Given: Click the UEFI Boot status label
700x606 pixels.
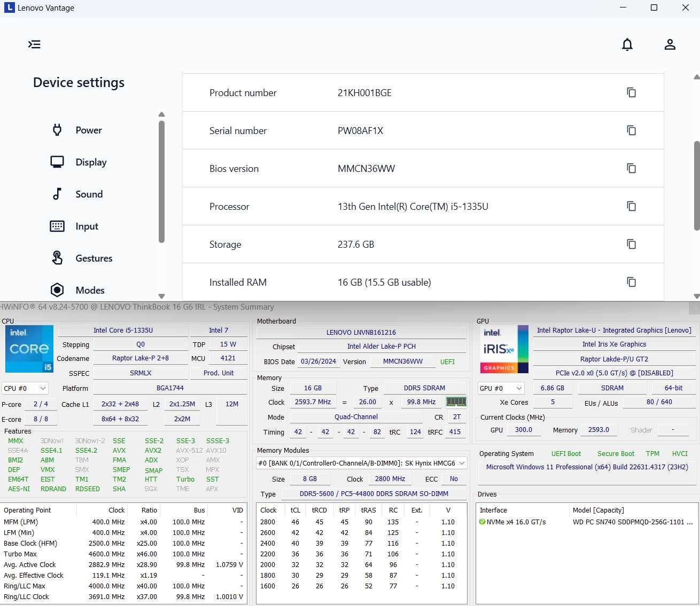Looking at the screenshot, I should 566,453.
